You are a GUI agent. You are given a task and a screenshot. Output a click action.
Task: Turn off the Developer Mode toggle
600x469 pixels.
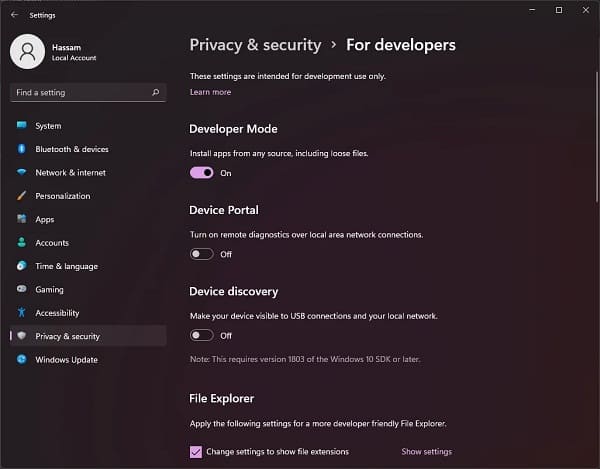point(201,173)
